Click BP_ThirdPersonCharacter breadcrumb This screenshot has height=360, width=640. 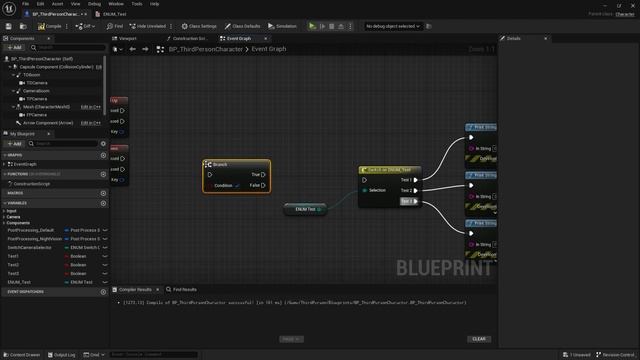click(206, 49)
